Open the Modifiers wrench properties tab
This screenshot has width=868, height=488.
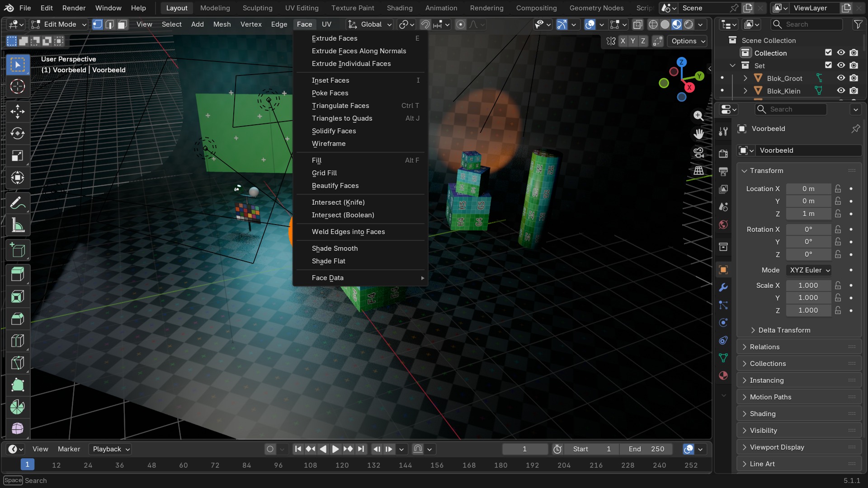(723, 287)
